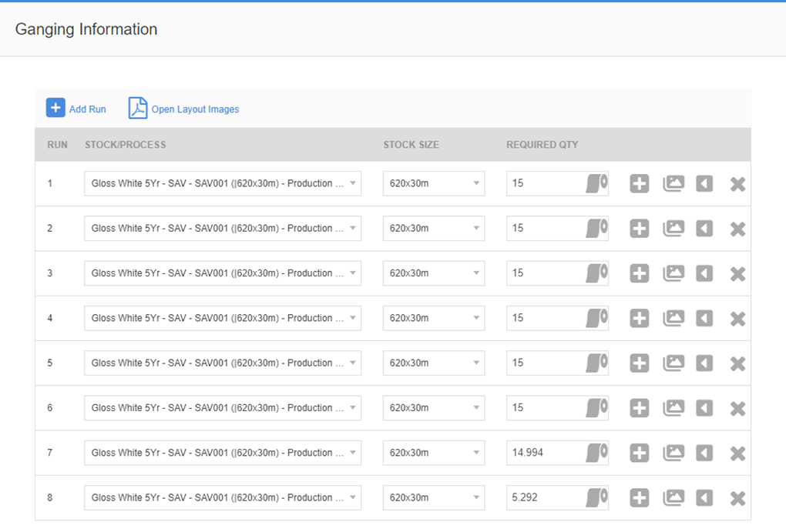View layout image for run 5
786x532 pixels.
(x=673, y=363)
